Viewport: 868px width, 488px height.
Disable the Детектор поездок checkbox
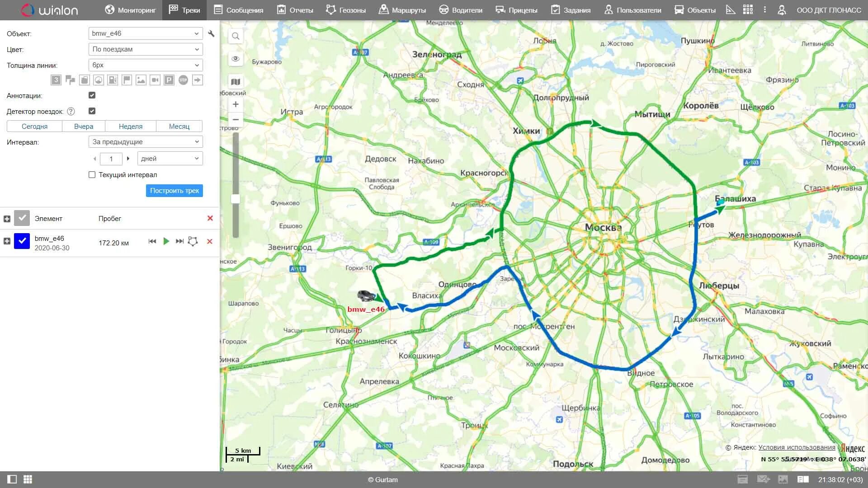pyautogui.click(x=92, y=111)
